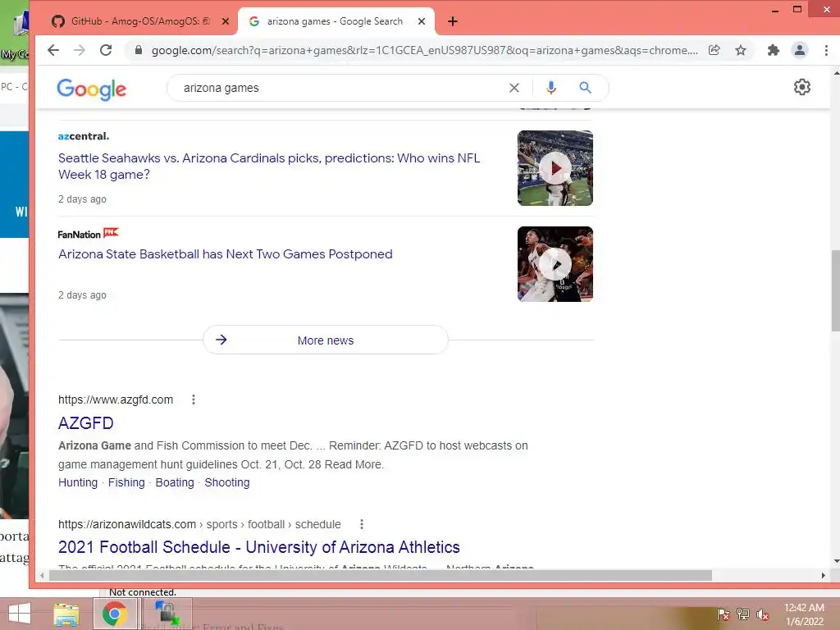Open options for arizonawildcats.com result
Screen dimensions: 840x630
tap(362, 524)
